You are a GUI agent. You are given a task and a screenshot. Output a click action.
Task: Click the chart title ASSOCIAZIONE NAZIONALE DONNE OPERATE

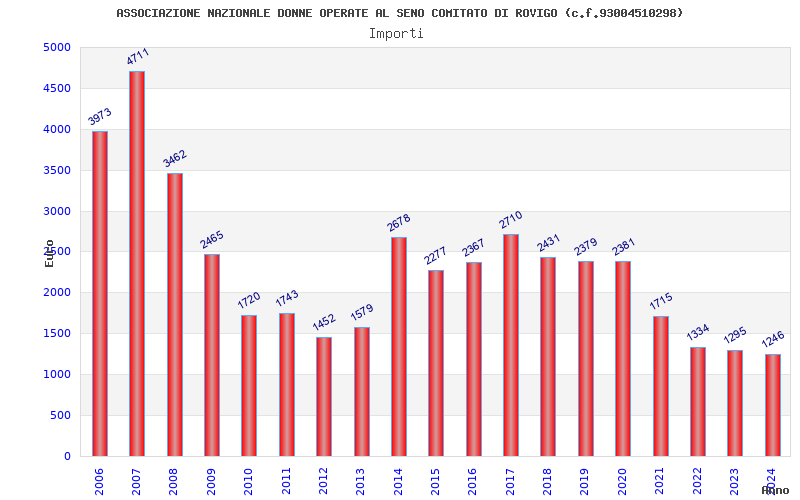coord(399,13)
